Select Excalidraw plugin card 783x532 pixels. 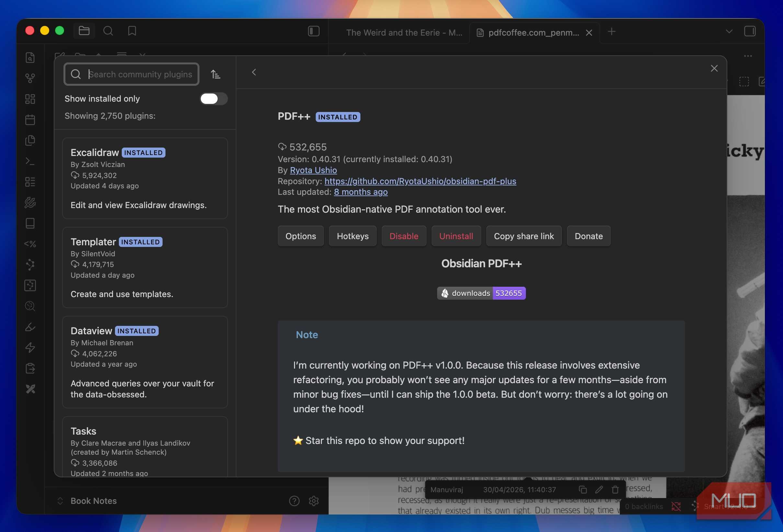point(145,178)
